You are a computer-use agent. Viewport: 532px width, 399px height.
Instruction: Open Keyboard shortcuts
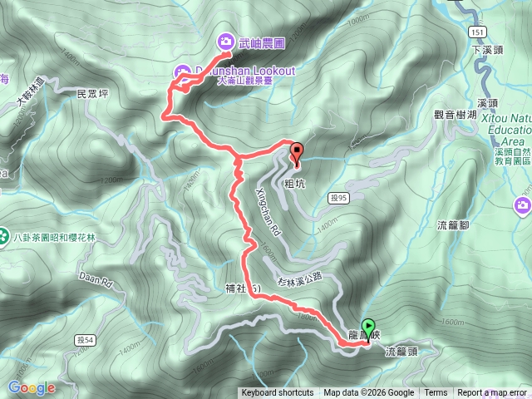[278, 393]
